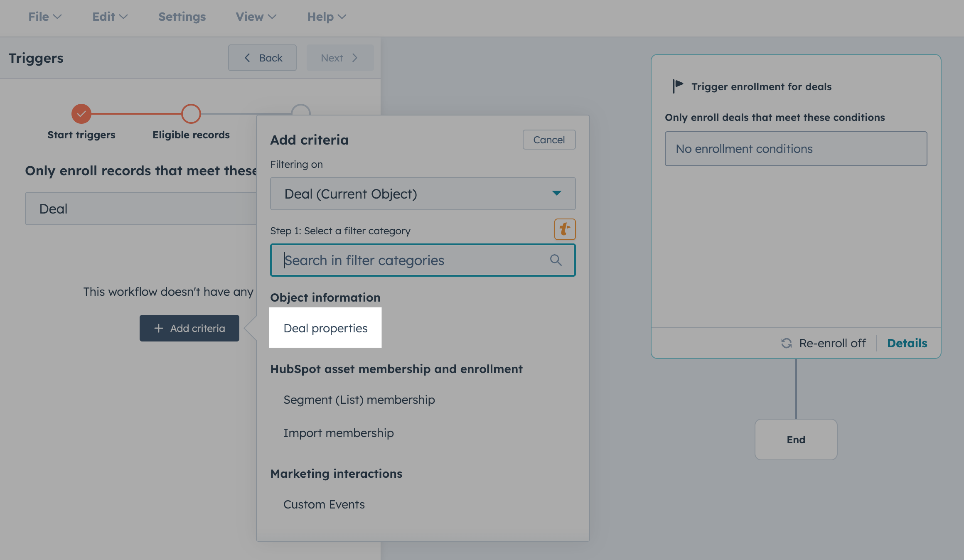Click the Eligible records step circle
964x560 pixels.
(x=191, y=114)
